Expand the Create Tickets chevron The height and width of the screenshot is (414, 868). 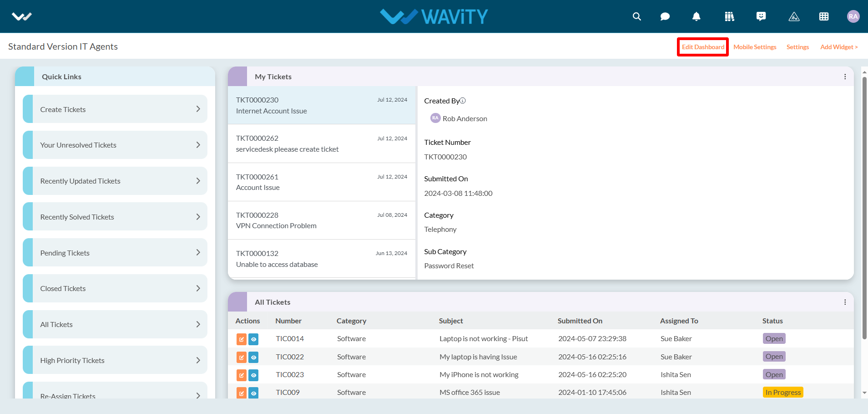pyautogui.click(x=198, y=109)
